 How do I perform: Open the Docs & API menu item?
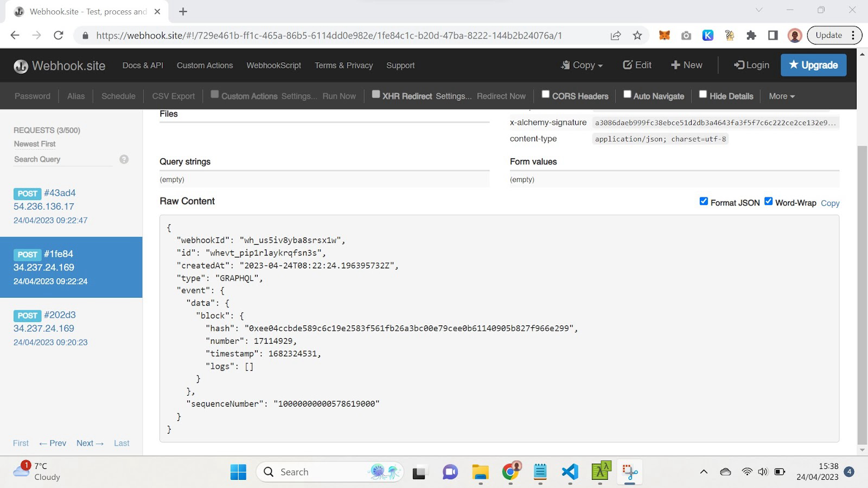coord(143,65)
